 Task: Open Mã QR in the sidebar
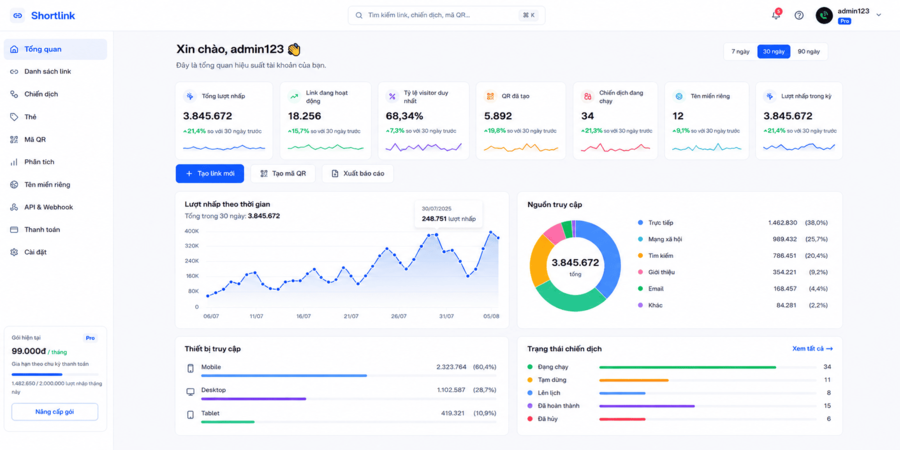pyautogui.click(x=55, y=139)
